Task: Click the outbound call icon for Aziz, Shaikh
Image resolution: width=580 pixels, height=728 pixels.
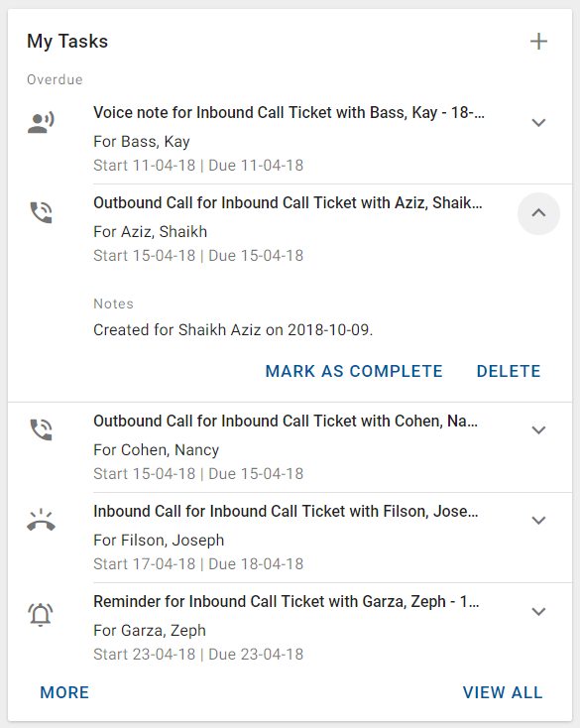Action: [x=41, y=212]
